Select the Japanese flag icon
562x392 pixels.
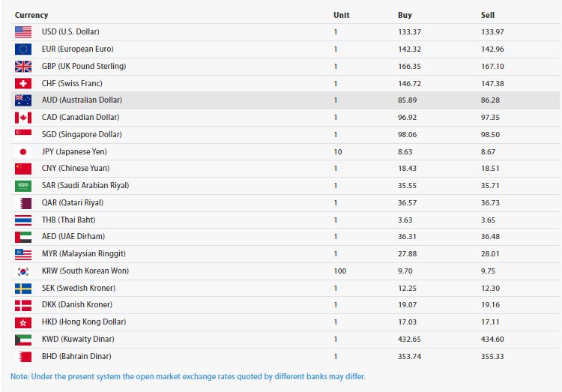click(x=23, y=151)
